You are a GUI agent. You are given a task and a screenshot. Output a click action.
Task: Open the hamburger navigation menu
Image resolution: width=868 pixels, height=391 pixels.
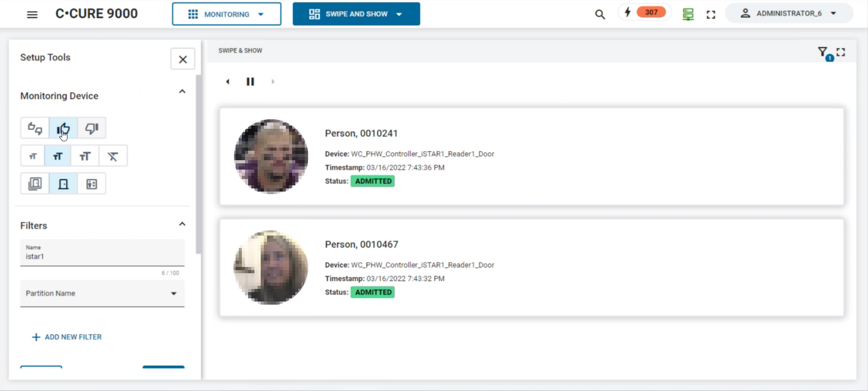click(x=32, y=14)
